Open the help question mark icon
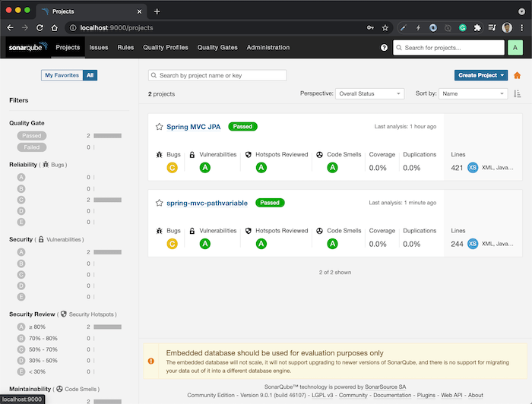 [x=384, y=47]
